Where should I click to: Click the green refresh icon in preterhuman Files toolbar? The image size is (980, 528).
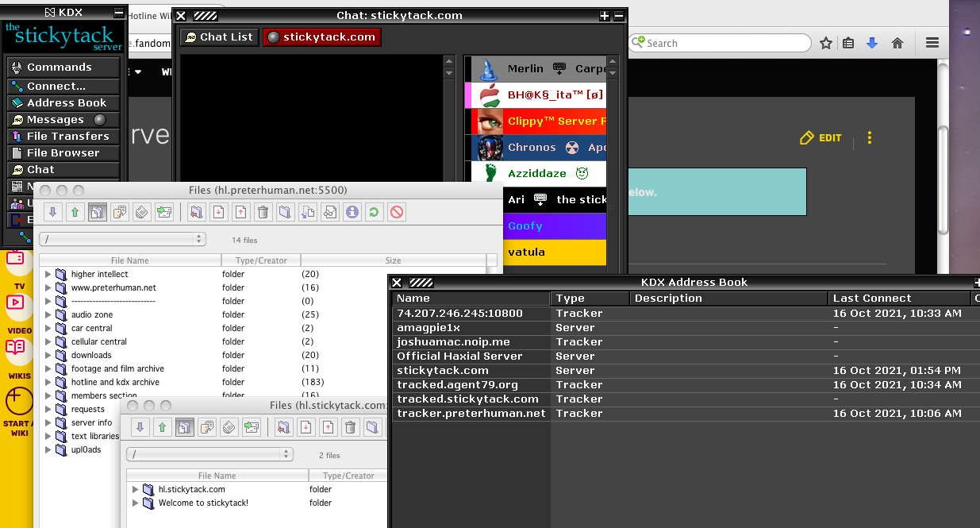374,212
